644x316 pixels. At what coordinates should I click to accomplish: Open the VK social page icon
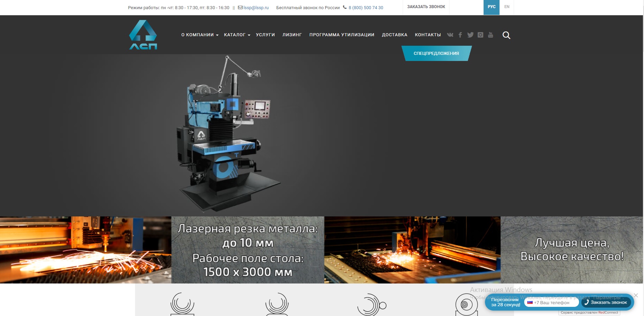click(450, 35)
